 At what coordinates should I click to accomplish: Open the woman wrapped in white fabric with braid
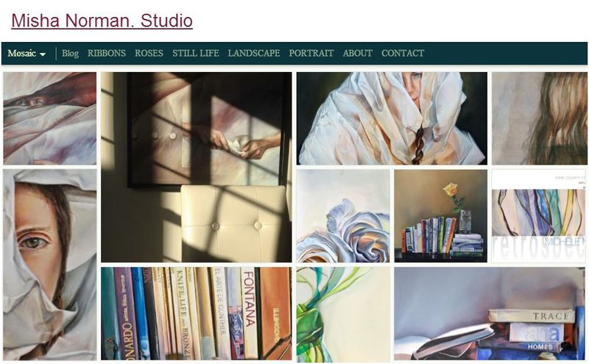click(392, 118)
